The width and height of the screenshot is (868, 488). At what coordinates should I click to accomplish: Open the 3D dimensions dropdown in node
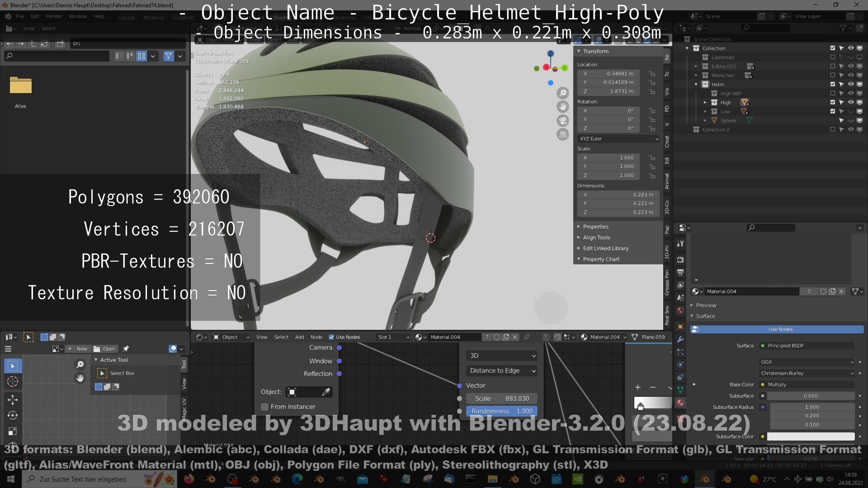tap(501, 356)
